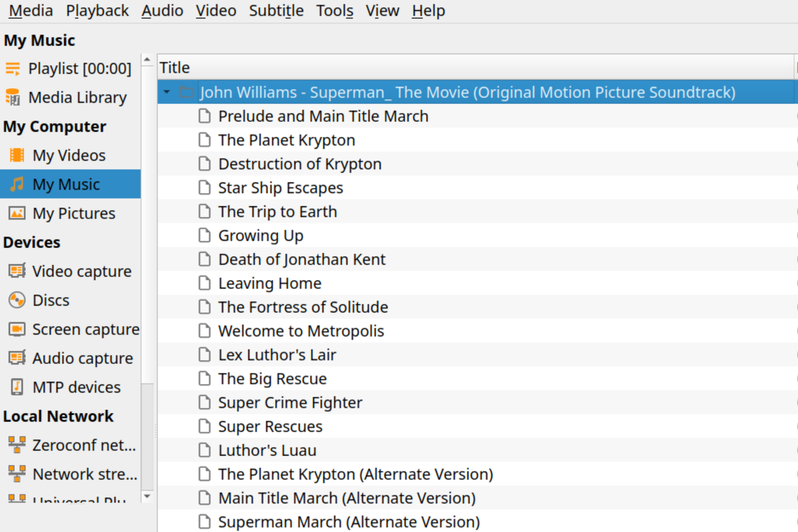This screenshot has height=532, width=798.
Task: Select the track Star Ship Escapes
Action: pos(281,188)
